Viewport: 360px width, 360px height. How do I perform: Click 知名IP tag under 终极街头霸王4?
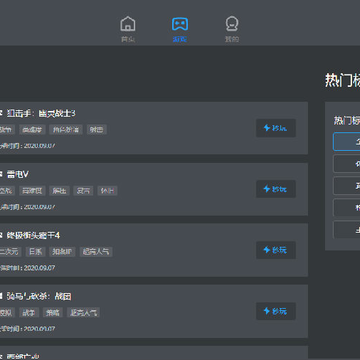coord(62,252)
